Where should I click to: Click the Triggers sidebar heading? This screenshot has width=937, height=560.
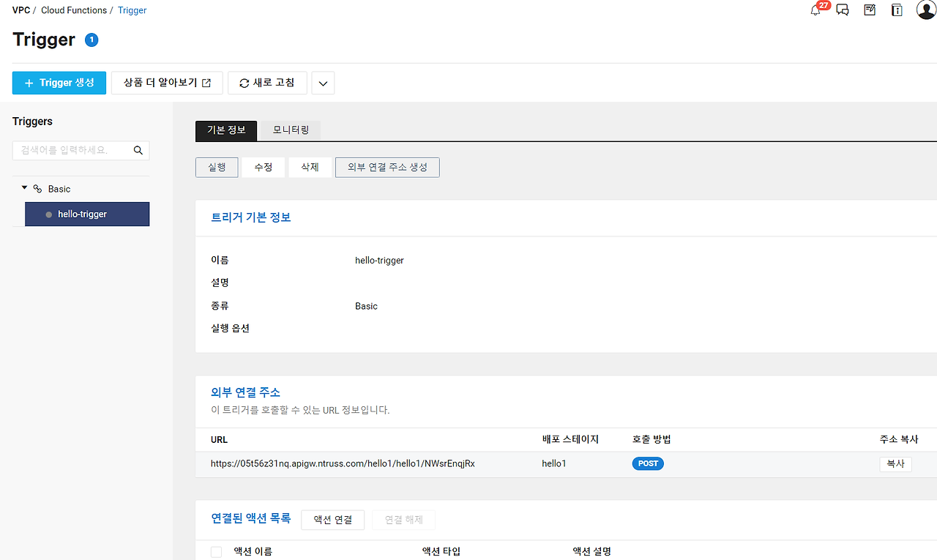click(33, 122)
